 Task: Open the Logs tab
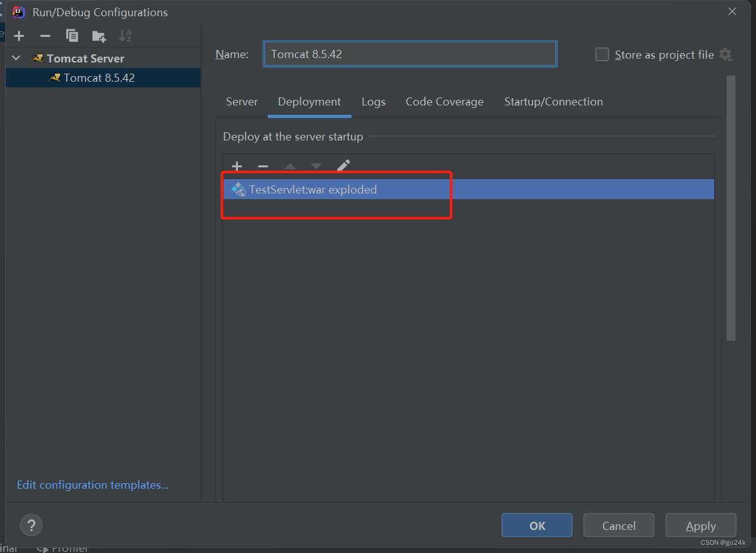click(x=373, y=102)
